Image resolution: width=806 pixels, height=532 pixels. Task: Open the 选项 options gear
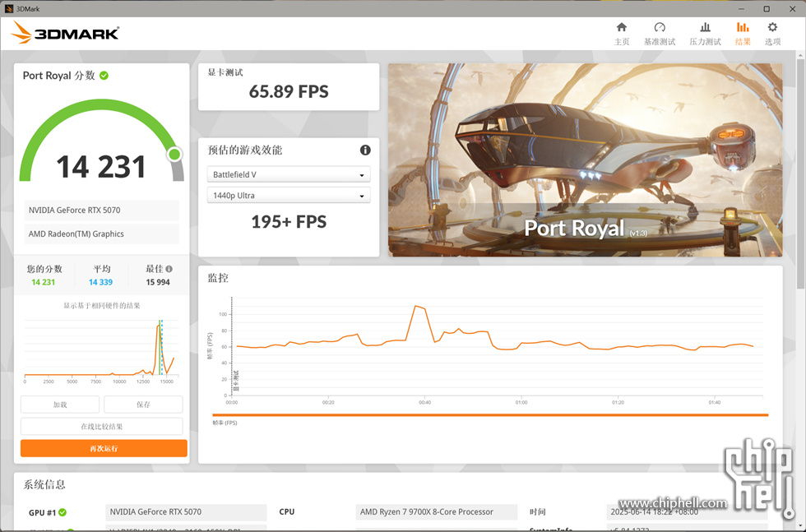(772, 34)
